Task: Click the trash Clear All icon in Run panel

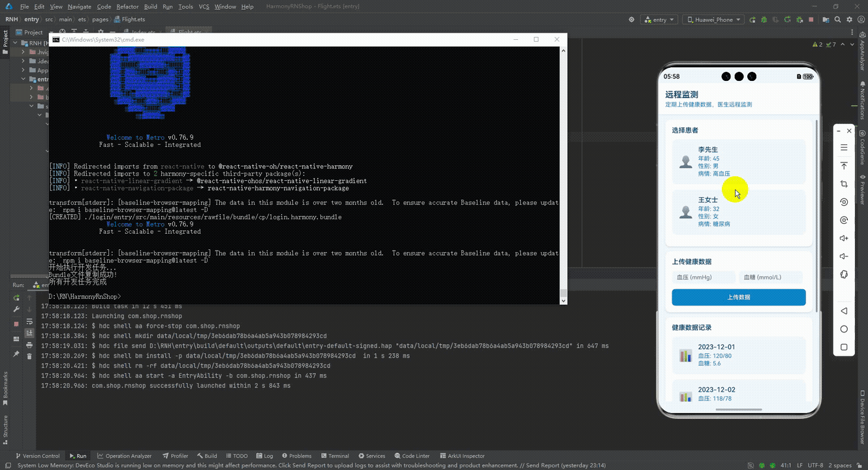Action: click(29, 356)
